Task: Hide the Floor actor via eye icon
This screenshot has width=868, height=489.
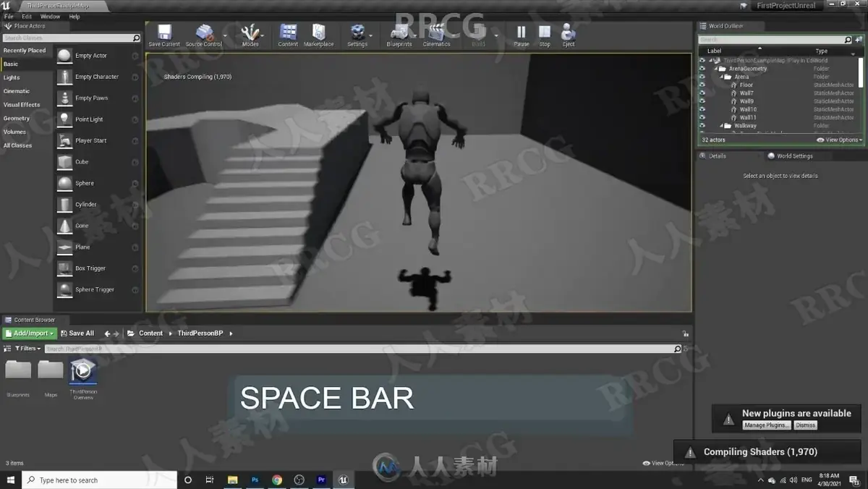Action: pos(702,85)
